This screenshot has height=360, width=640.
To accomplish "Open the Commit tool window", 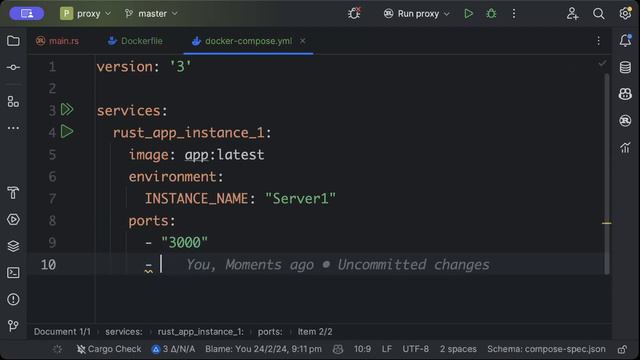I will (13, 67).
